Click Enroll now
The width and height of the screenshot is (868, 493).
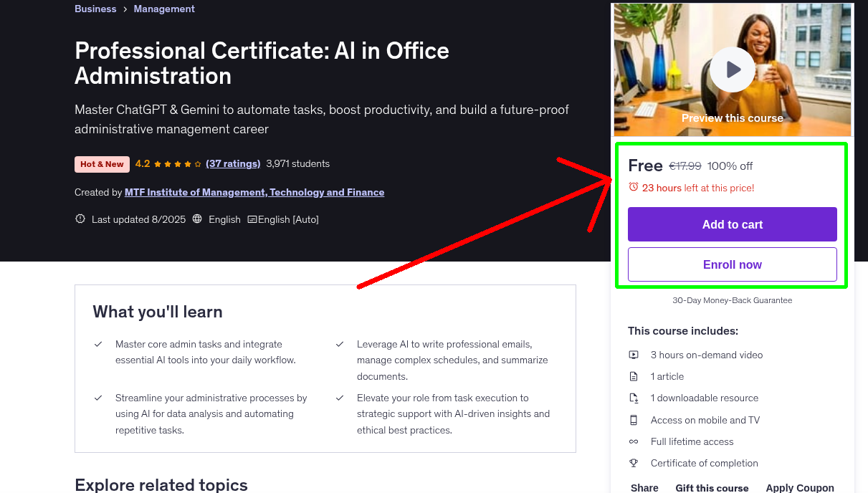click(732, 264)
